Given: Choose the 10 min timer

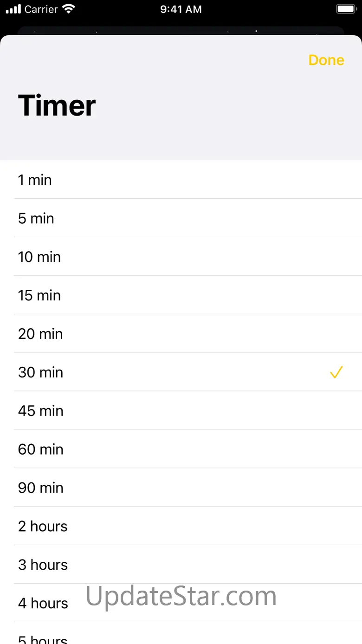Looking at the screenshot, I should pyautogui.click(x=181, y=257).
